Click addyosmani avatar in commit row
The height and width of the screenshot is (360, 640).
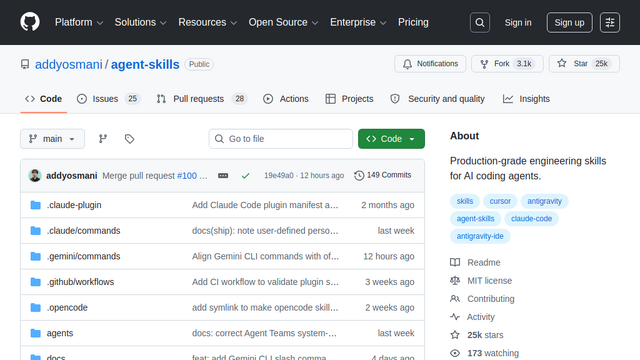point(35,176)
